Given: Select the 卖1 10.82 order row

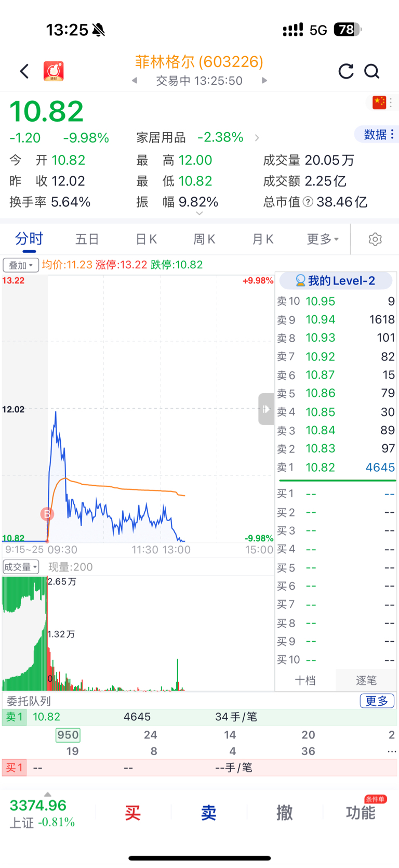Looking at the screenshot, I should (x=336, y=468).
